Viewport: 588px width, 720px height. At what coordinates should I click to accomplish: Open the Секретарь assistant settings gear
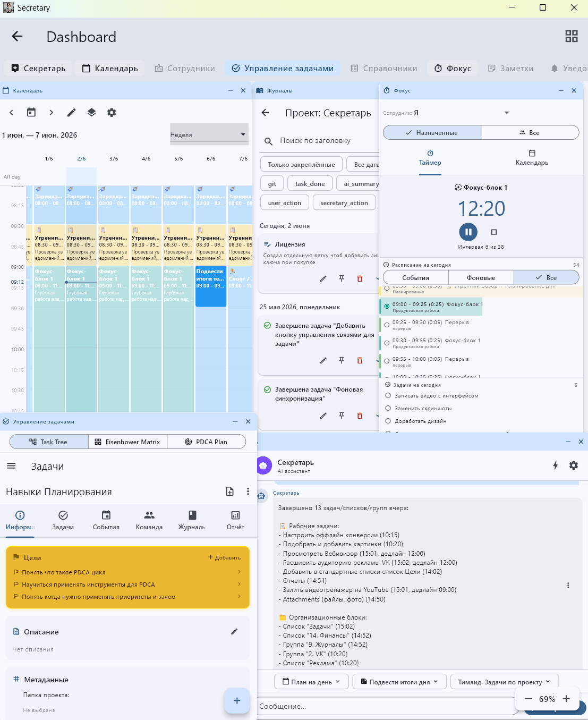[574, 465]
